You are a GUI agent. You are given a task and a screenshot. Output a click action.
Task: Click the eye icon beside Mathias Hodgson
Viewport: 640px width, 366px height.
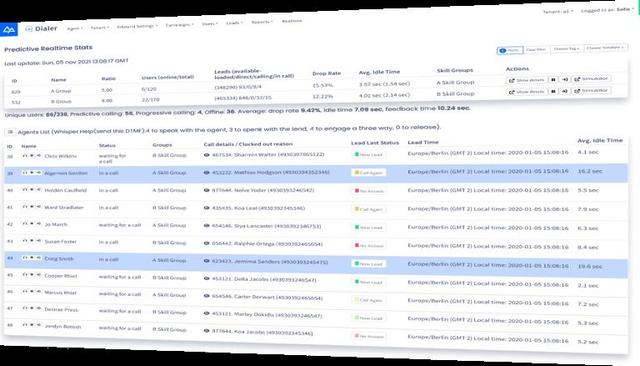click(207, 173)
